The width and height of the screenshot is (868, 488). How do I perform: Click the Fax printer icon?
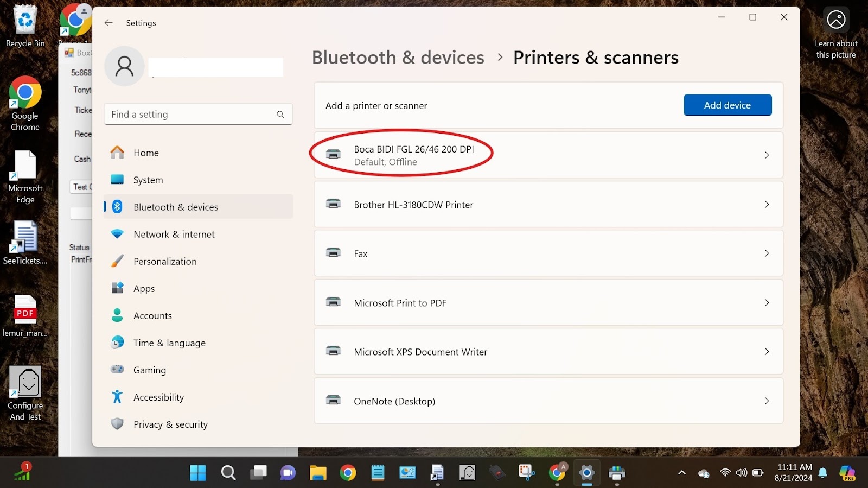click(333, 252)
